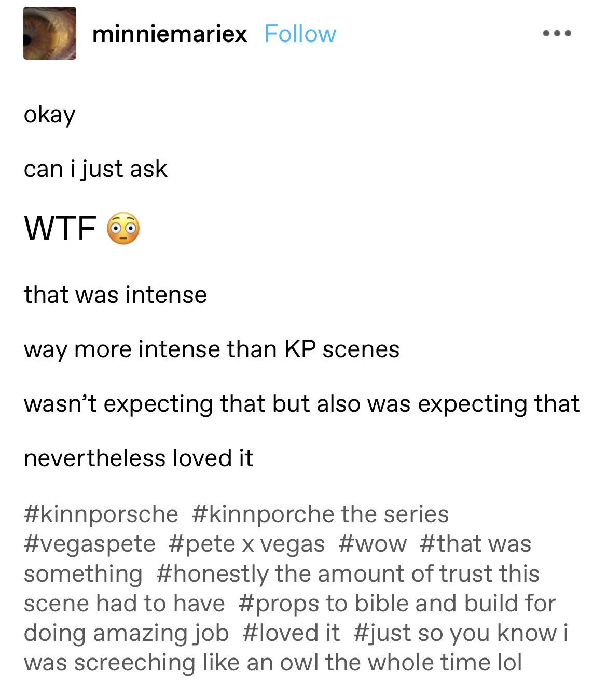The height and width of the screenshot is (700, 607).
Task: Tap the 'that was intense' line
Action: click(115, 295)
